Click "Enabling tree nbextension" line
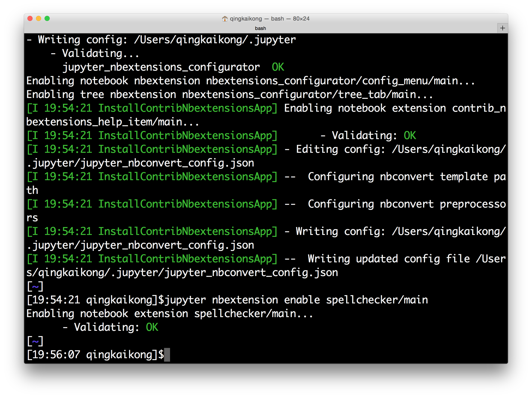The image size is (532, 398). pos(101,94)
